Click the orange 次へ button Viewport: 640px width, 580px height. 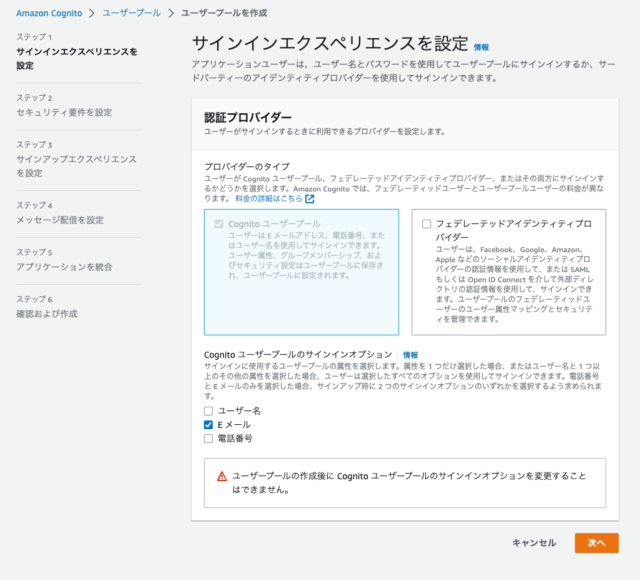596,543
